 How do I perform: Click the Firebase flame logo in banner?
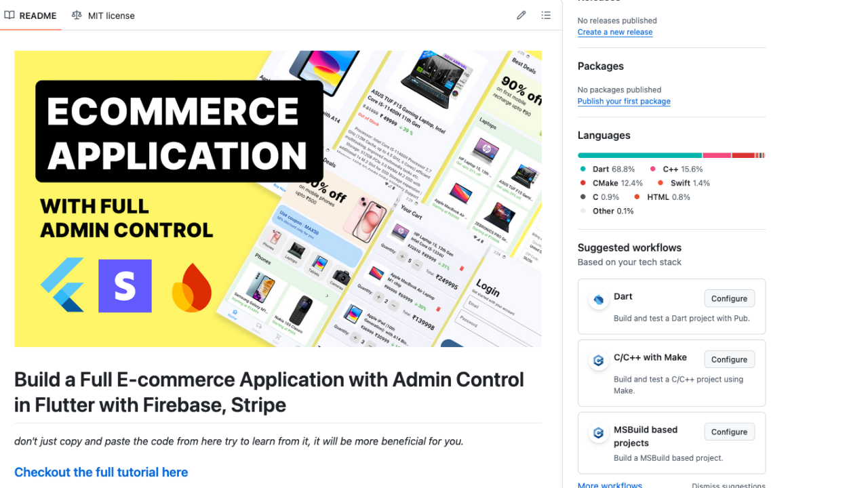point(191,287)
